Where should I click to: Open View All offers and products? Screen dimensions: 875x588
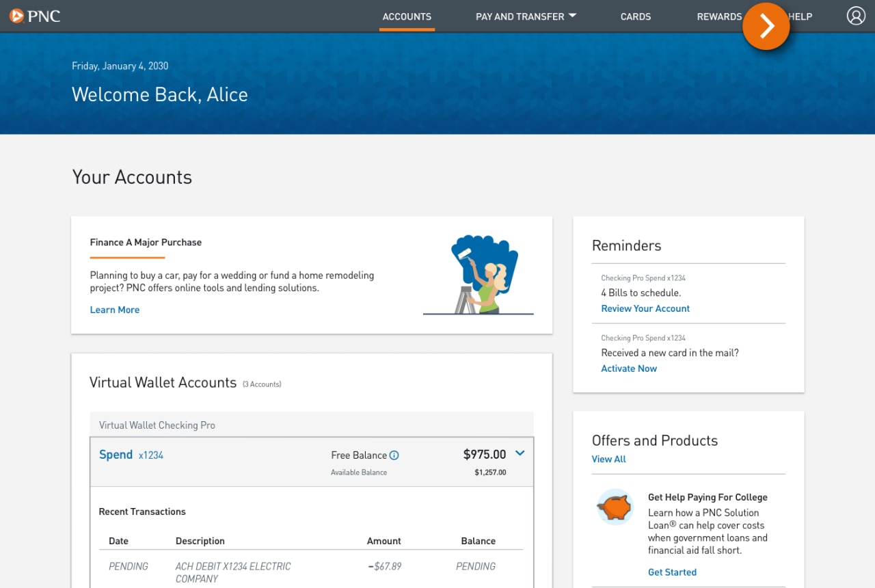tap(608, 459)
